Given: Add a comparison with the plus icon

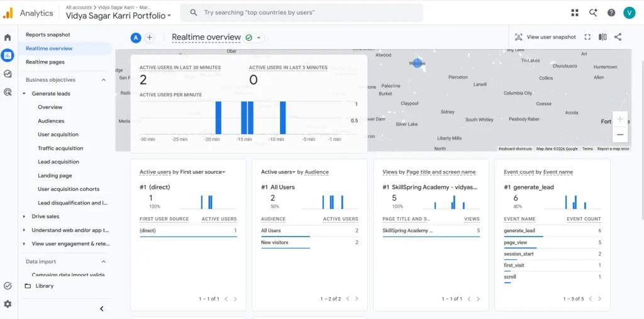Looking at the screenshot, I should [x=150, y=38].
